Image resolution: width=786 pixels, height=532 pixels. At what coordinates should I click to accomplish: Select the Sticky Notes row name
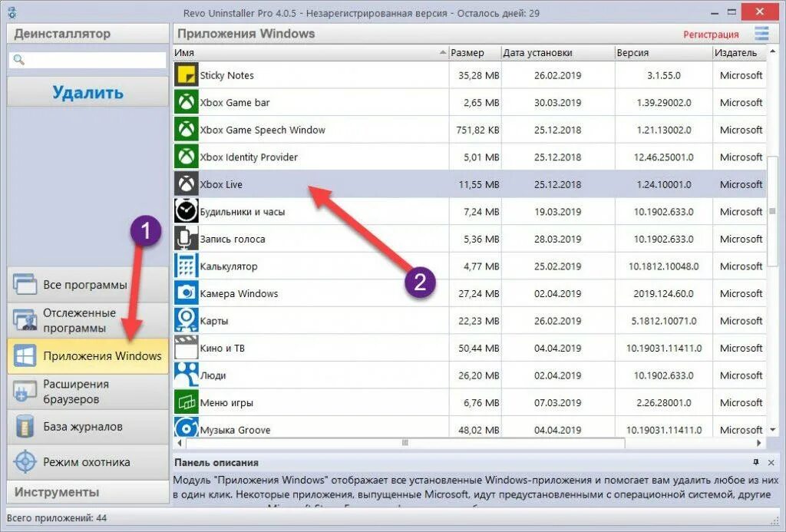(x=226, y=75)
